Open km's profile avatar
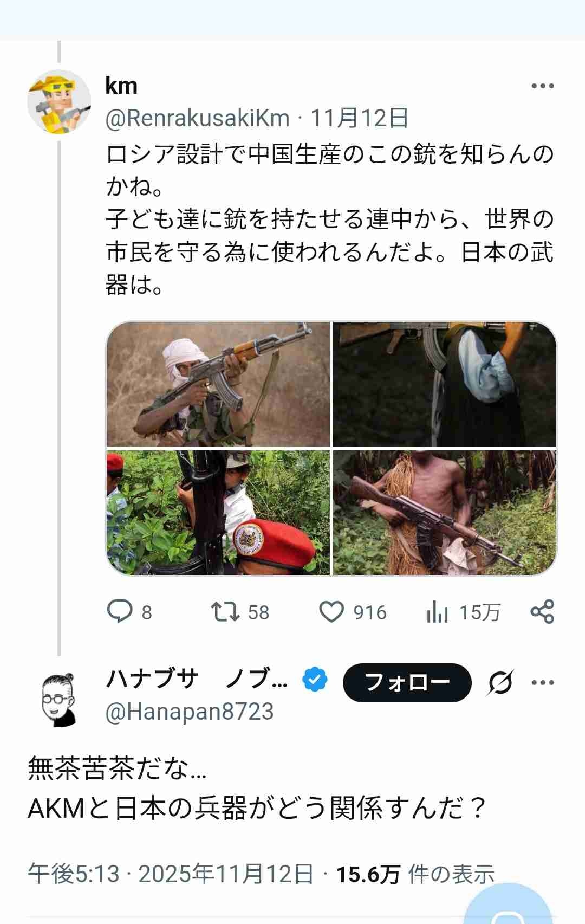Viewport: 585px width, 924px height. [59, 101]
